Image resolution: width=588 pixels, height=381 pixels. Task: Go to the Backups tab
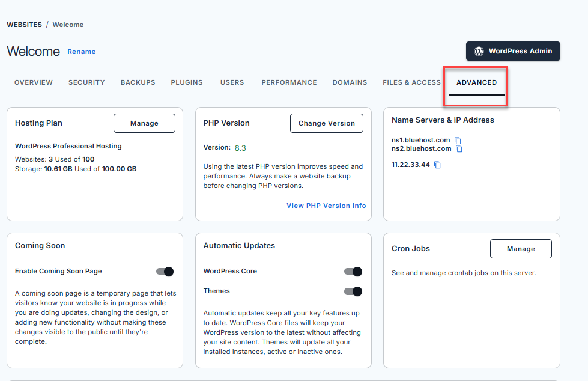[138, 82]
